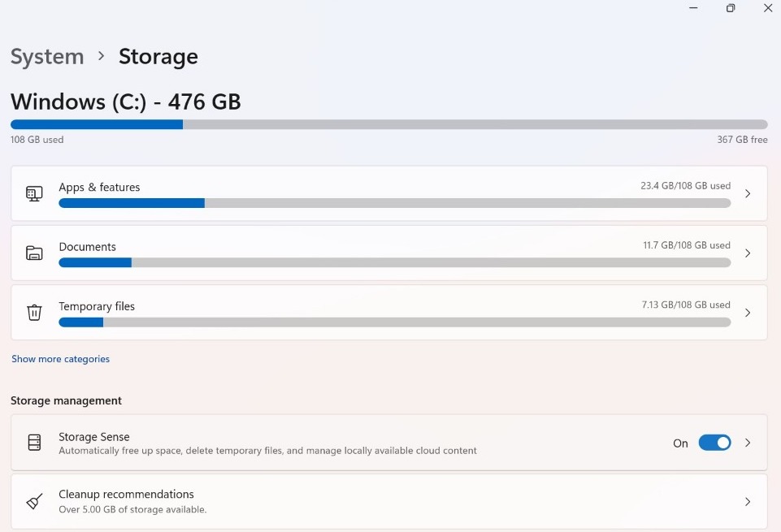The image size is (781, 532).
Task: Click the Windows C: usage bar
Action: (x=388, y=124)
